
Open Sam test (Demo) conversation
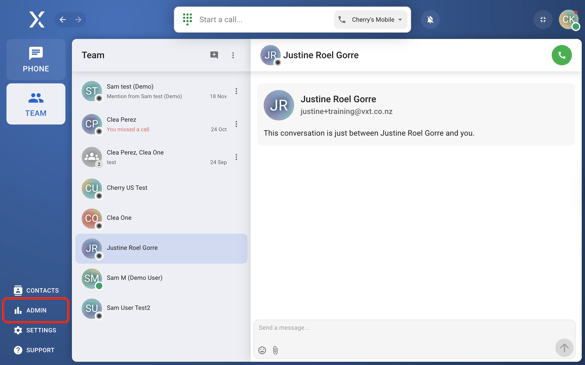tap(161, 91)
